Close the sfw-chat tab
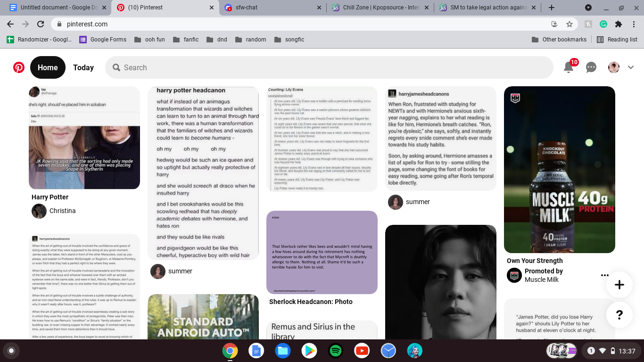The image size is (644, 362). 319,8
